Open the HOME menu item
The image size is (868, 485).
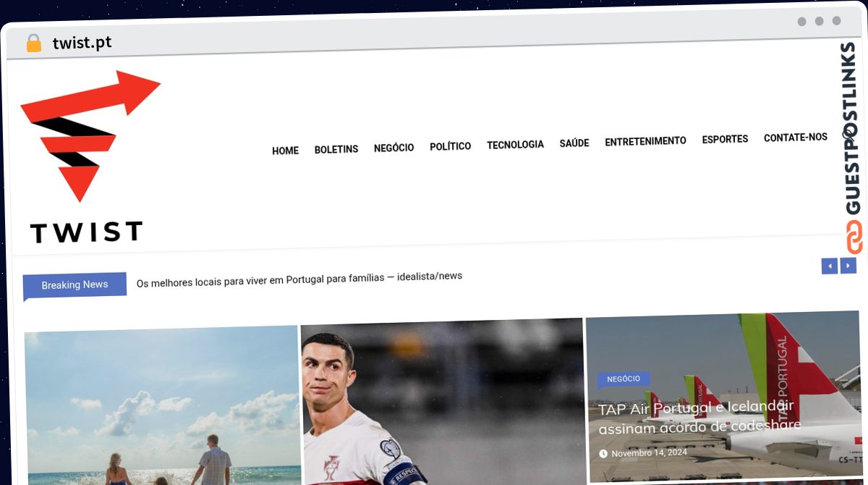click(x=285, y=151)
